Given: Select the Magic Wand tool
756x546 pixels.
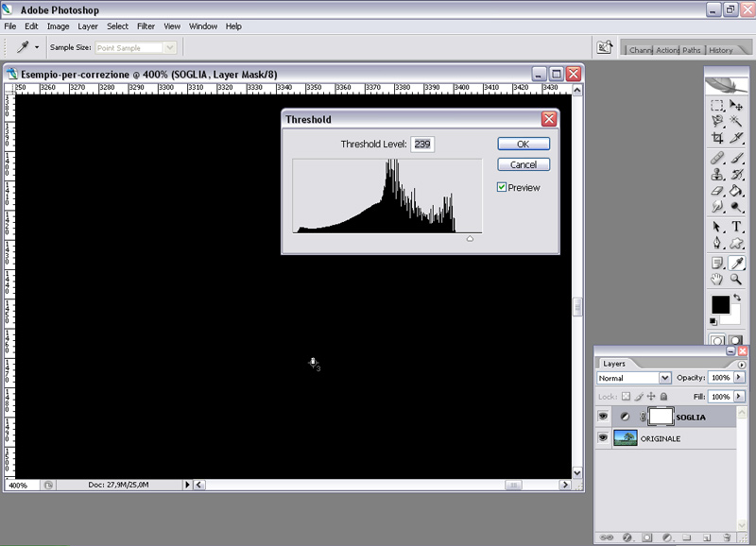Looking at the screenshot, I should coord(736,121).
